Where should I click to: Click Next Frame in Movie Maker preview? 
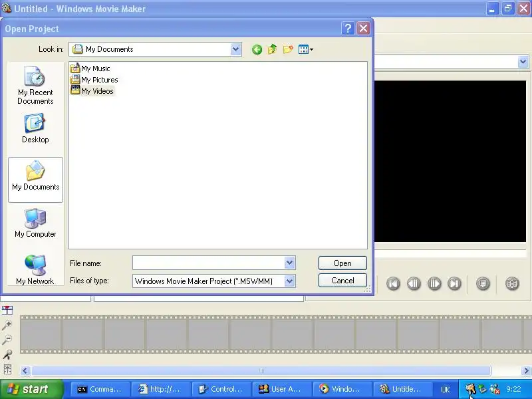[x=434, y=283]
